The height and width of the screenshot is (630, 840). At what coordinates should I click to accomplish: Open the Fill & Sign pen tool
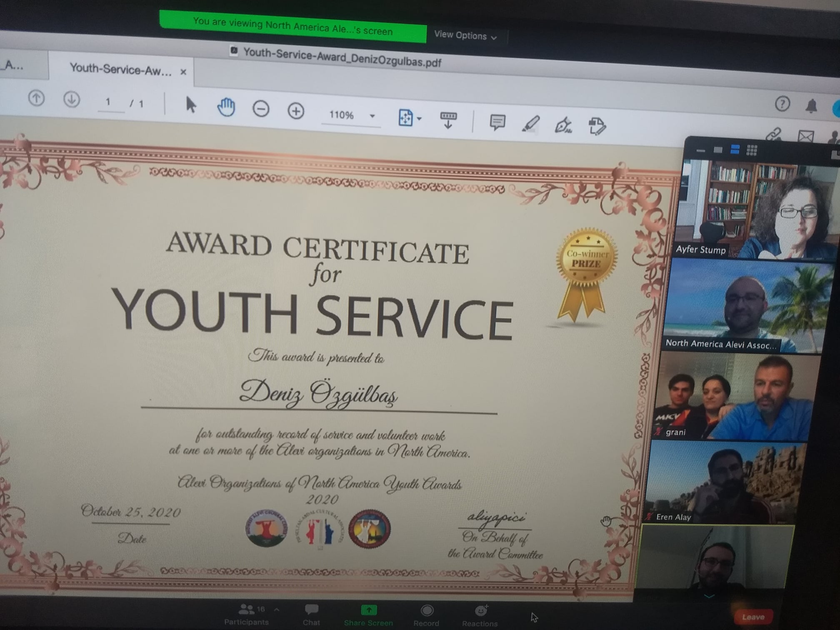[563, 125]
